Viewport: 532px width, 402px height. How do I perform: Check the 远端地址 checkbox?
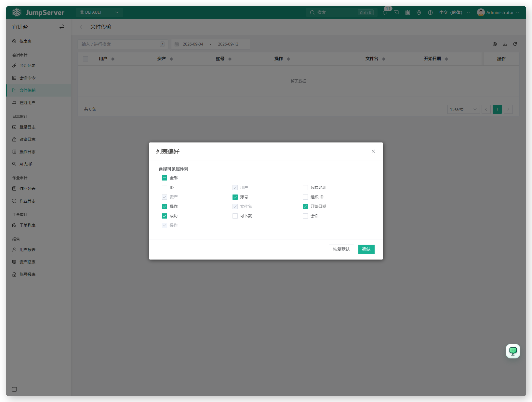click(305, 188)
